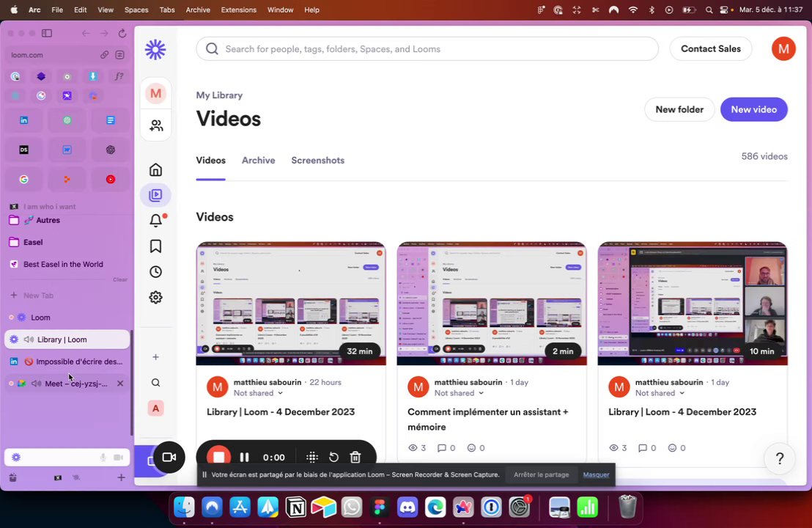Open the M workspace avatar in sidebar
Viewport: 812px width, 528px height.
(x=155, y=94)
